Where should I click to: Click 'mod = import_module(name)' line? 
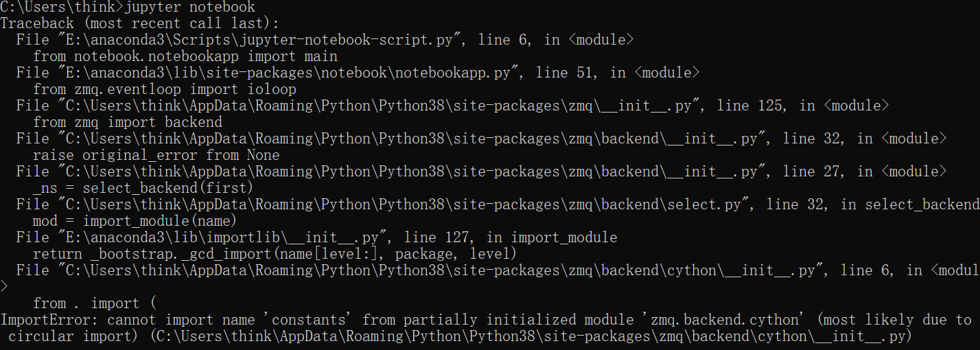pos(135,221)
